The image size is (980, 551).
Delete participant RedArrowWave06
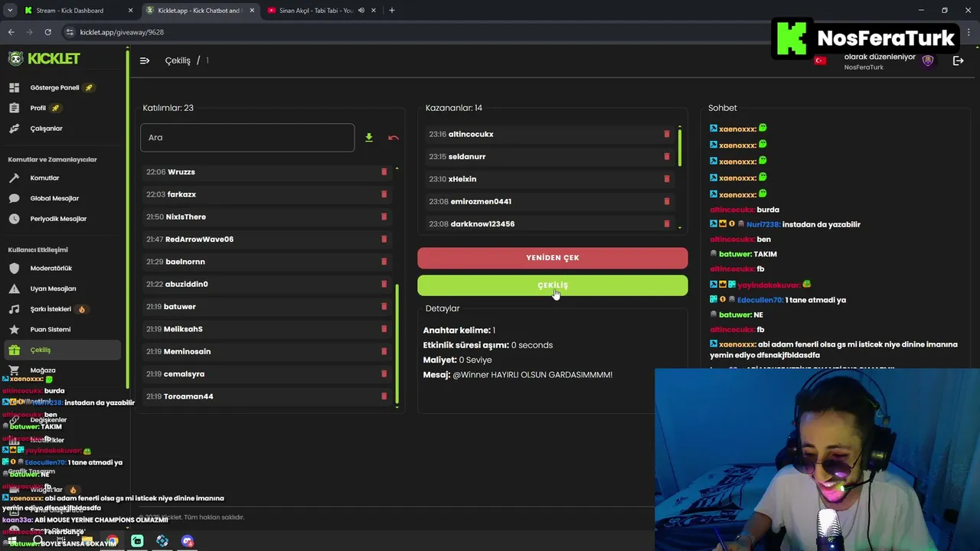384,240
